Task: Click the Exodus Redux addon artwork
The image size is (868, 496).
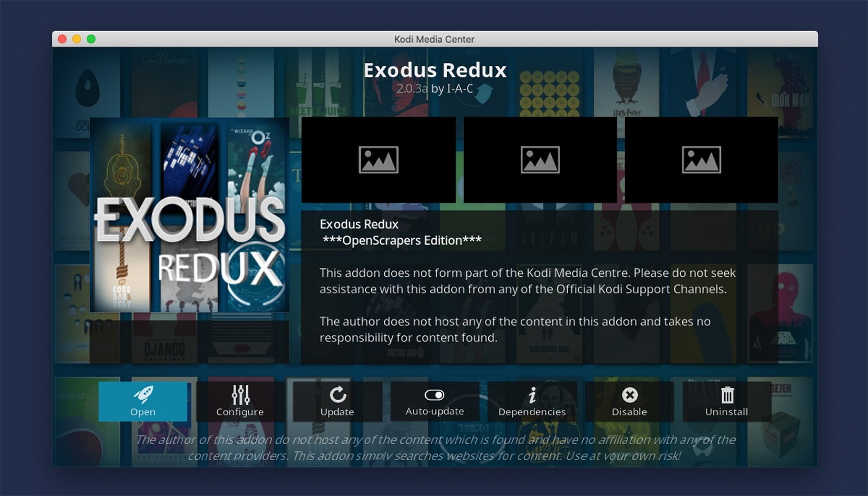Action: click(189, 215)
